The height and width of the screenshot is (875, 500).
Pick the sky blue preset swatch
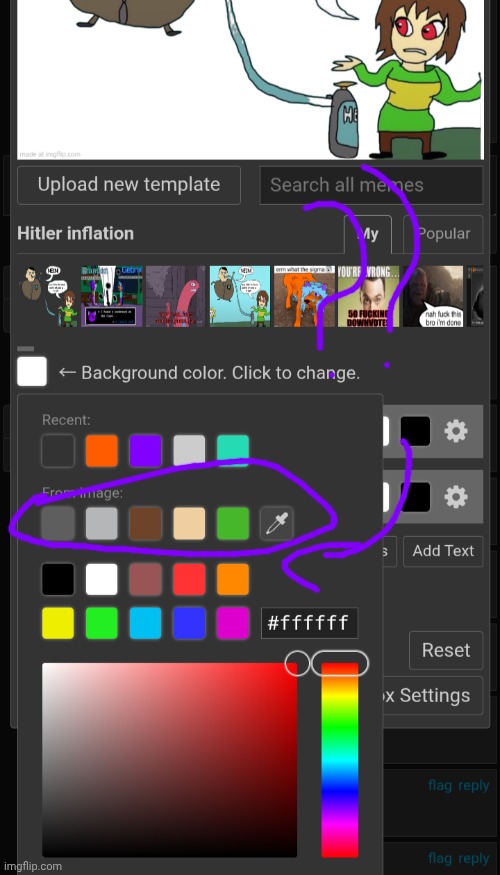click(146, 623)
